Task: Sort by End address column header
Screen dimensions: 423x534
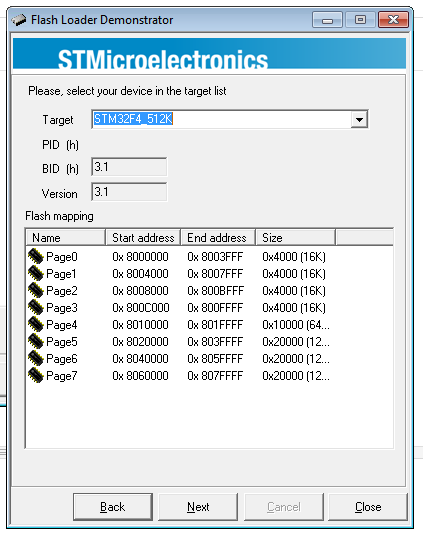Action: click(218, 237)
